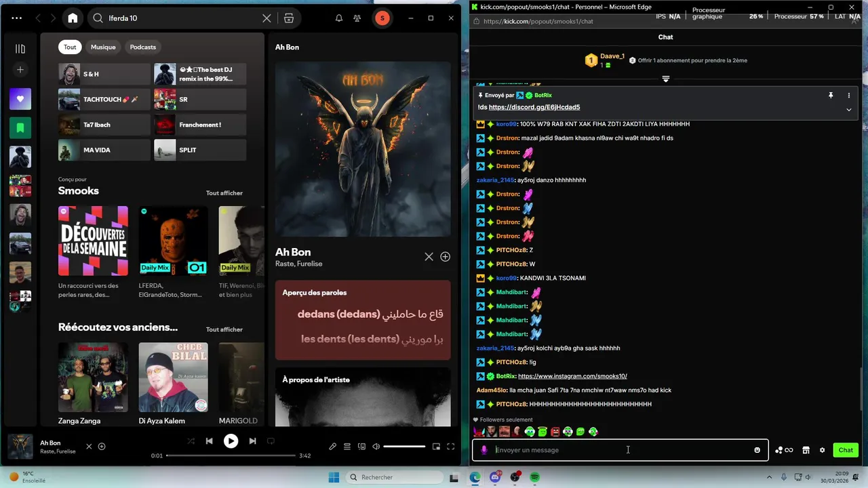Image resolution: width=868 pixels, height=488 pixels.
Task: Select the Podcasts filter chip
Action: pyautogui.click(x=143, y=47)
